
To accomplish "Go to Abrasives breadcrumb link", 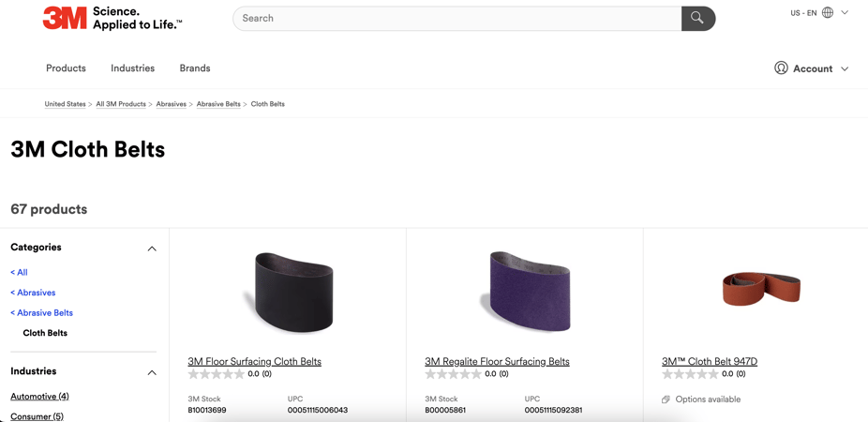I will [171, 104].
